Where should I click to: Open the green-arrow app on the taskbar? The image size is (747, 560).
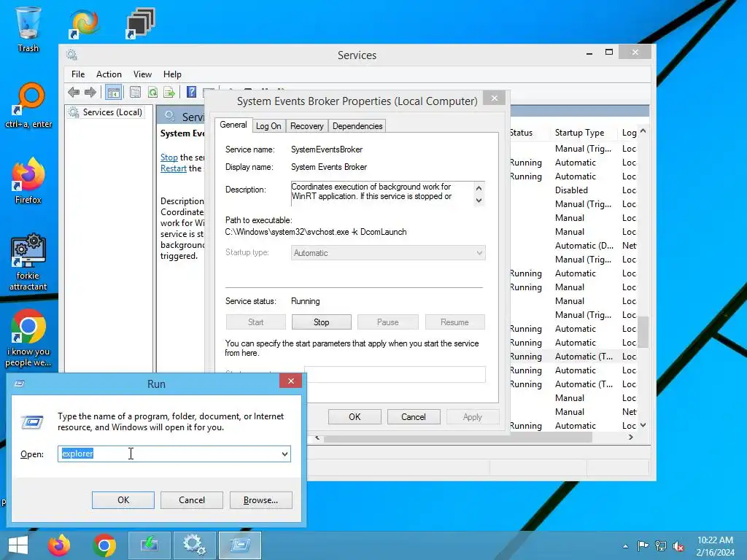pos(149,545)
